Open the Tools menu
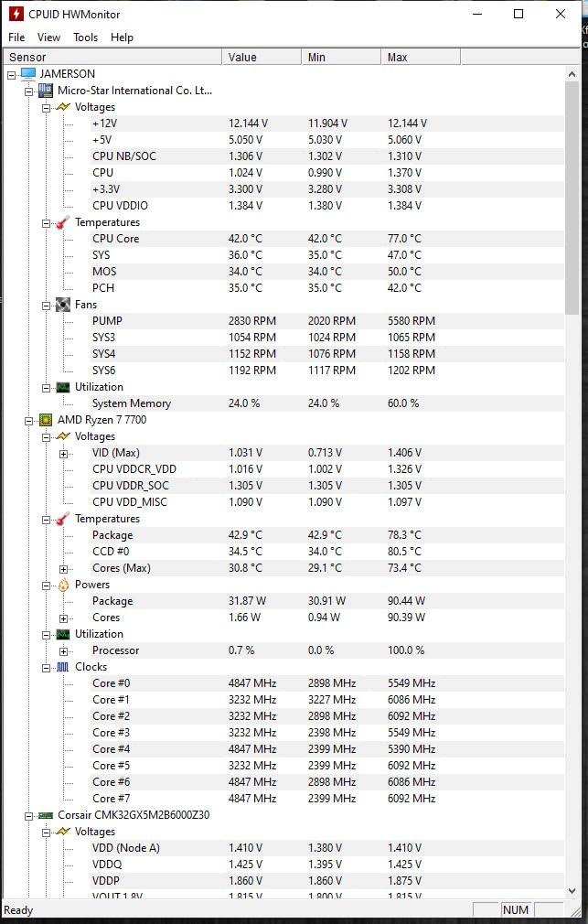 [x=85, y=38]
